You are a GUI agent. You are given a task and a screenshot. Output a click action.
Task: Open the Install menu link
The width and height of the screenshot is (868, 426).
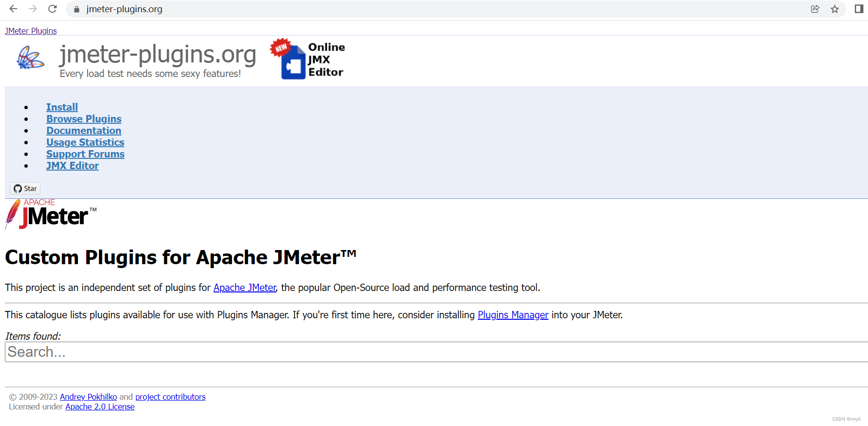62,107
